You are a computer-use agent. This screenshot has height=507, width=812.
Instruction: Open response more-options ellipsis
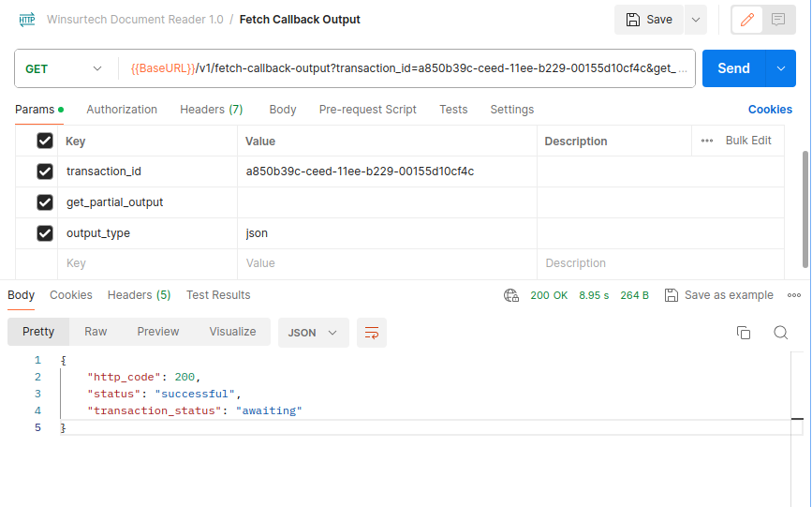(794, 295)
